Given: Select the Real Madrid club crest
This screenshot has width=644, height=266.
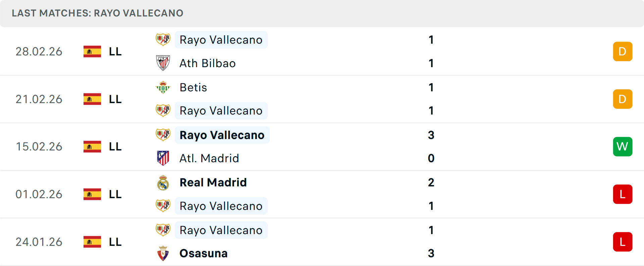Looking at the screenshot, I should (163, 182).
